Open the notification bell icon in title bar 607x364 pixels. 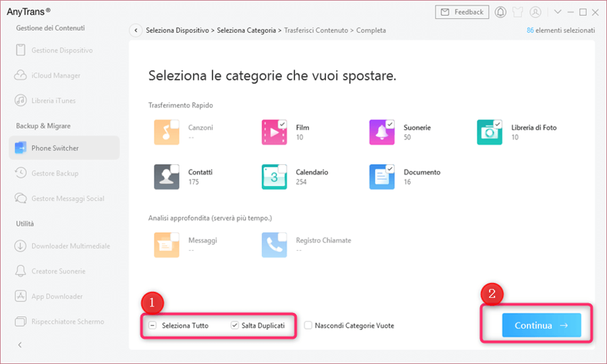tap(501, 12)
